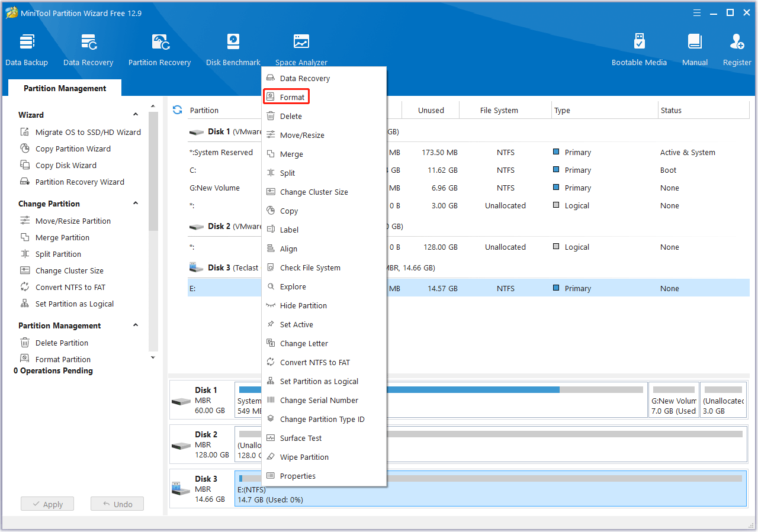Click Migrate OS to SSD/HD Wizard

coord(88,132)
